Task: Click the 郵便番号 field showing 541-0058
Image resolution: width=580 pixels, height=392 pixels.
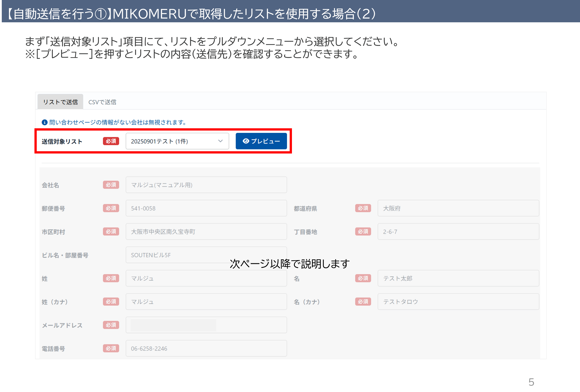Action: point(206,208)
